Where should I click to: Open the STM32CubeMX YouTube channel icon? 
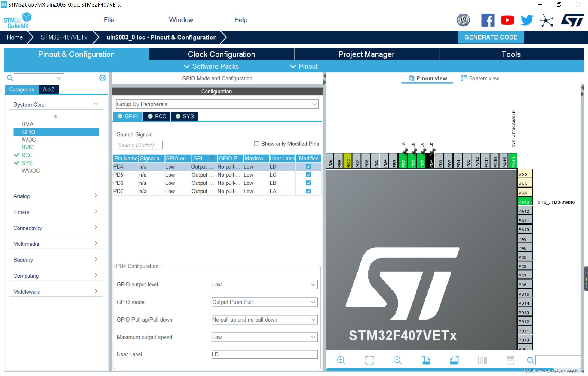pos(507,20)
